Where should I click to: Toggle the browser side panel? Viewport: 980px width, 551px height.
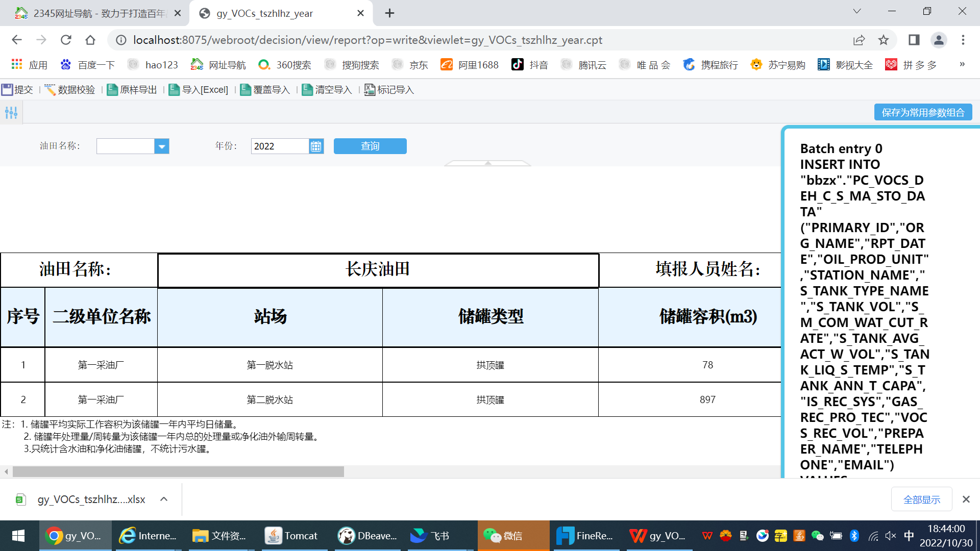click(914, 40)
